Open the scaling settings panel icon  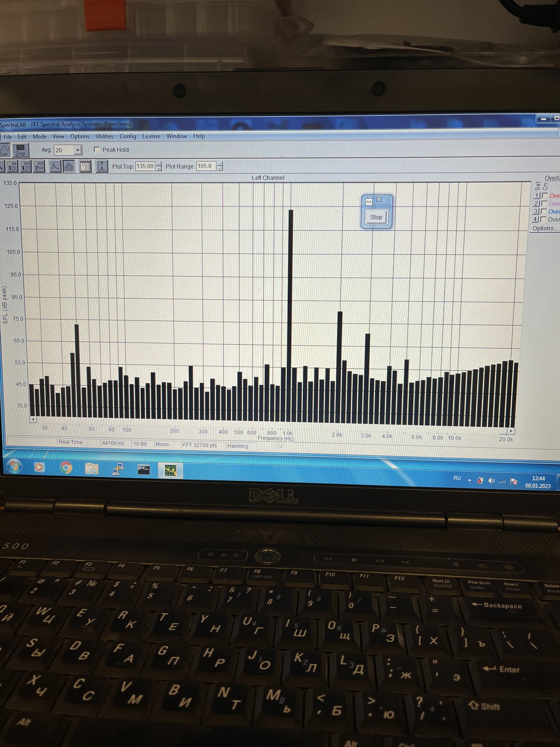tap(85, 166)
